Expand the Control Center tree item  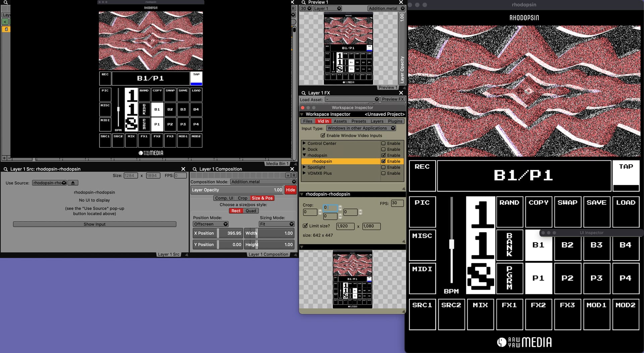click(304, 143)
